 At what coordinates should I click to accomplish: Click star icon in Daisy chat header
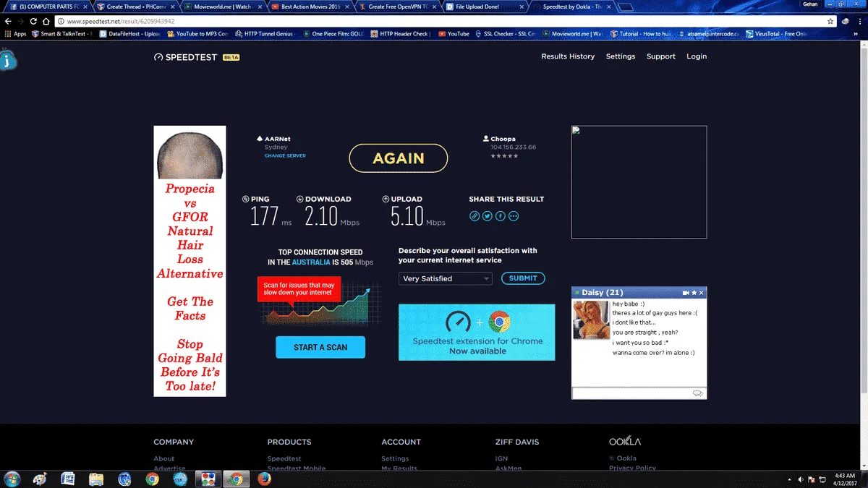694,293
